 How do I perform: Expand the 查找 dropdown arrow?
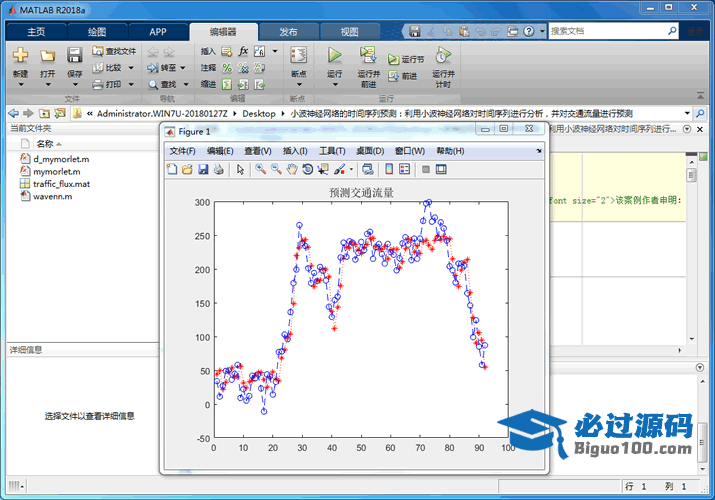(x=186, y=84)
